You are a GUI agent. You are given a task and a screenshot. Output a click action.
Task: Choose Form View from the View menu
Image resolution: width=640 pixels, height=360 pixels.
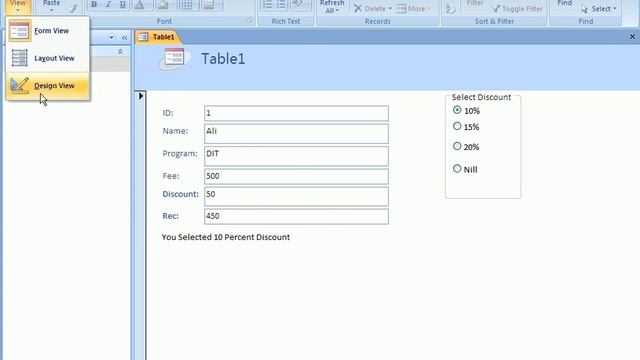pyautogui.click(x=47, y=31)
